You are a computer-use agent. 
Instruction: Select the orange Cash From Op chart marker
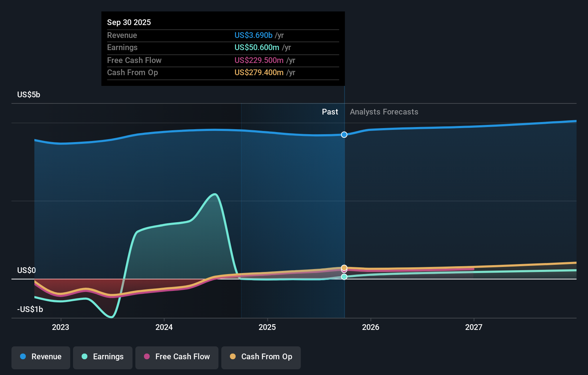click(x=344, y=267)
